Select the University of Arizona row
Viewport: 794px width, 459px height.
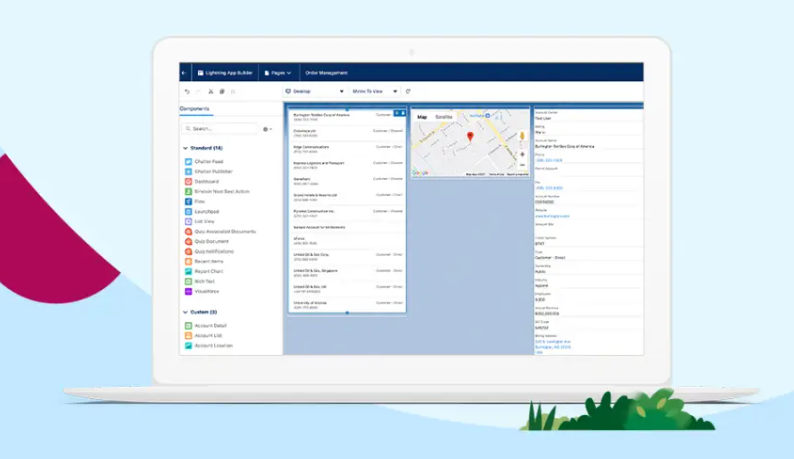click(x=347, y=304)
